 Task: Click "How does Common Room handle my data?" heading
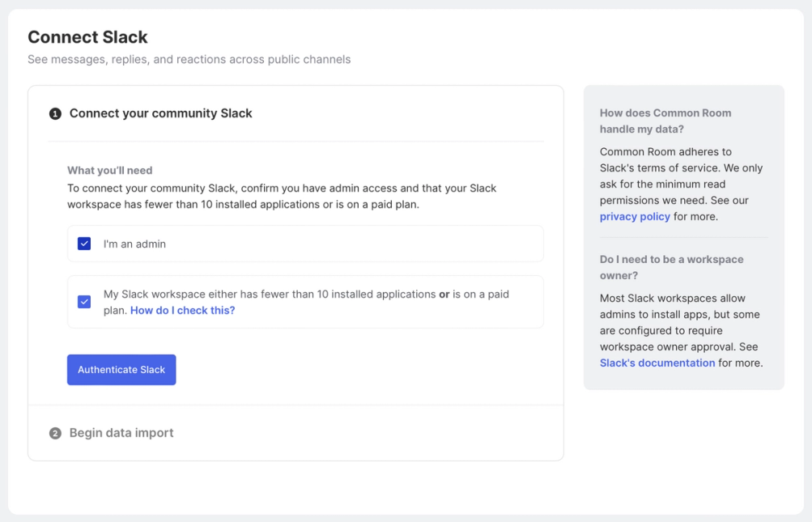pos(665,120)
